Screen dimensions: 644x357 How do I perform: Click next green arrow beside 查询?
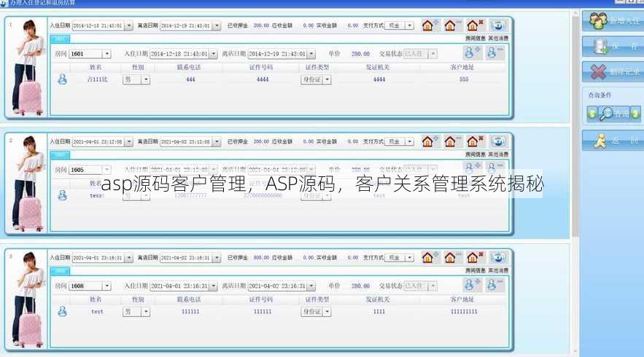[635, 113]
